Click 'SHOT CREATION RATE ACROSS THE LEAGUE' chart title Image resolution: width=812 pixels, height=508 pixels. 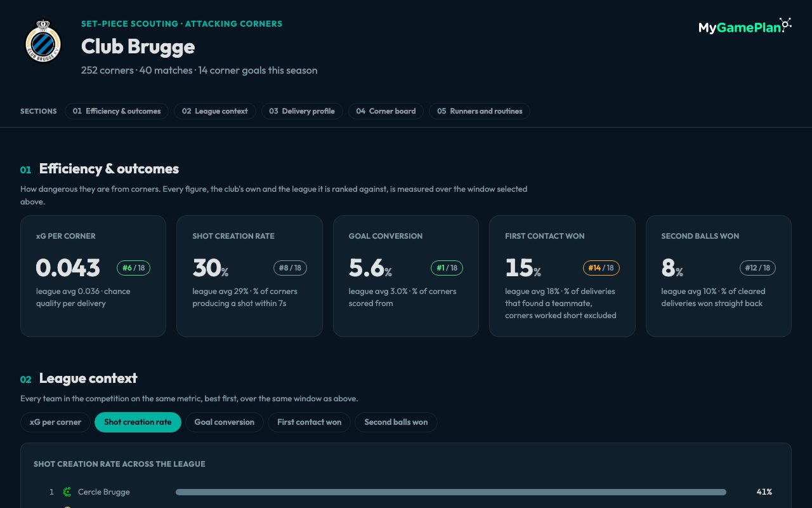pyautogui.click(x=119, y=464)
